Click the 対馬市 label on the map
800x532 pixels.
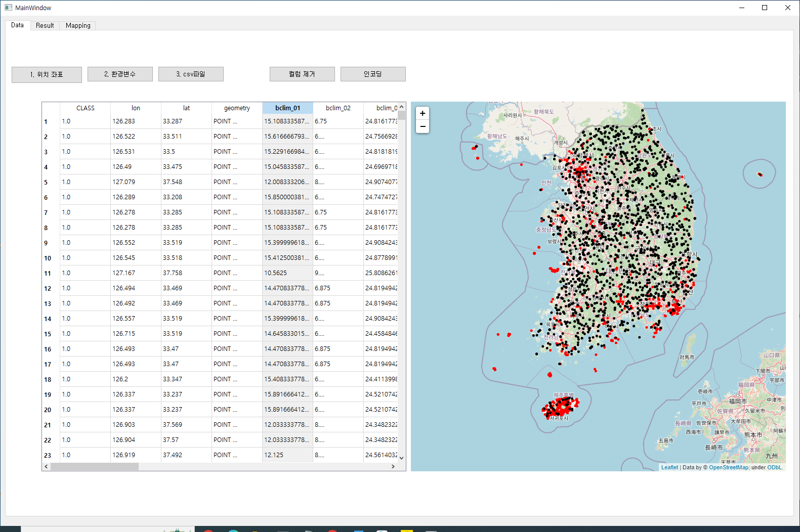pyautogui.click(x=687, y=357)
